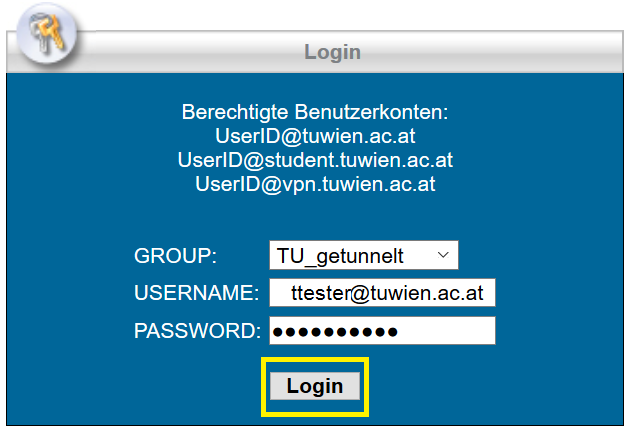Click the masked password dots
Viewport: 635px width, 440px height.
[x=335, y=332]
